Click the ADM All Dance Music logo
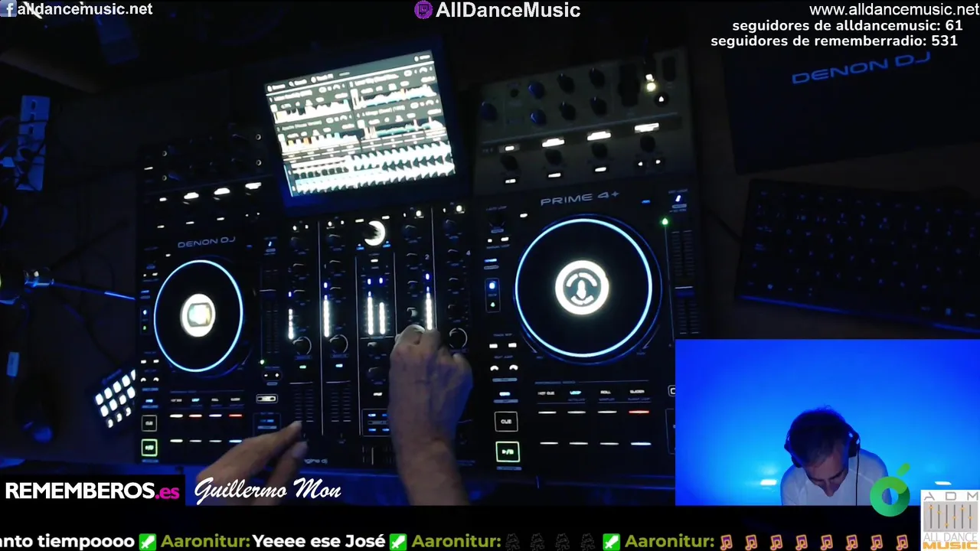 (949, 520)
